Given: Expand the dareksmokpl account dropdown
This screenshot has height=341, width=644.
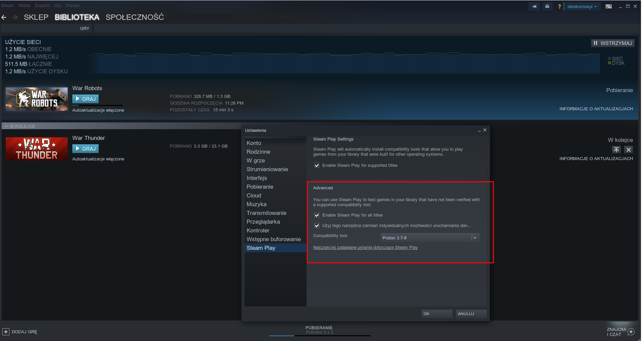Looking at the screenshot, I should tap(582, 6).
